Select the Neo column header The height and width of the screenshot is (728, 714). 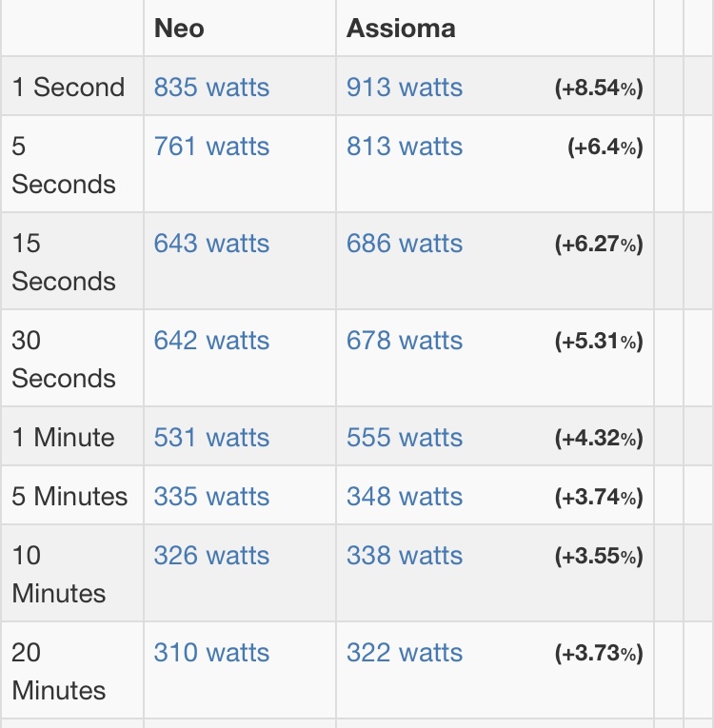pos(179,29)
